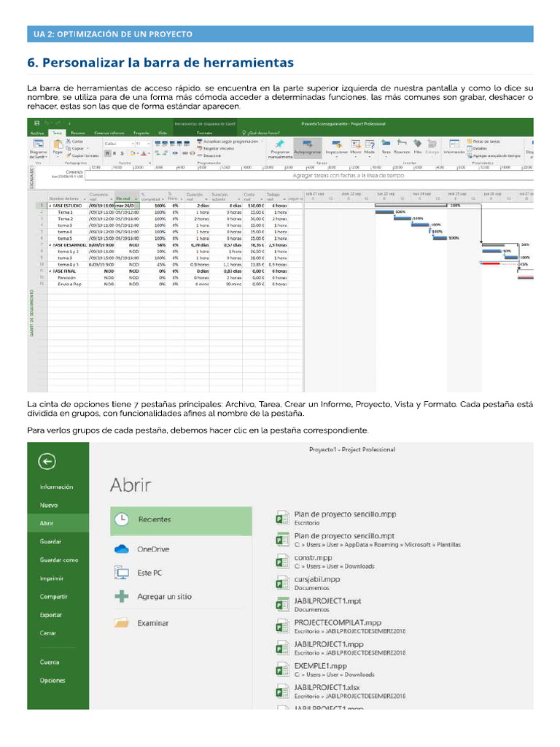Open task Información
This screenshot has width=560, height=747.
[x=454, y=147]
